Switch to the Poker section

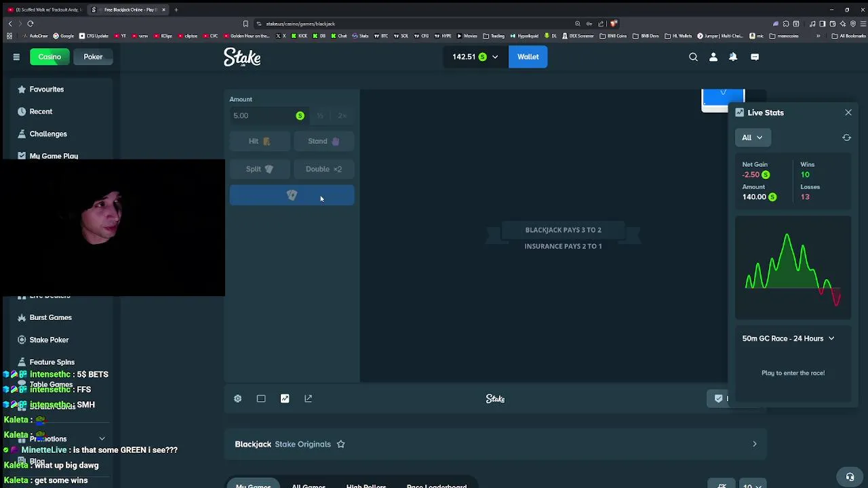pos(93,57)
